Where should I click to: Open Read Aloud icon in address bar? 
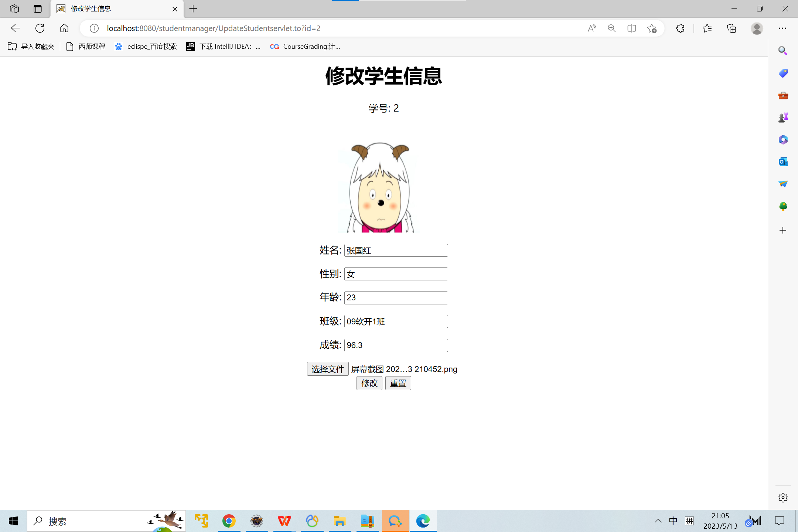[x=592, y=28]
